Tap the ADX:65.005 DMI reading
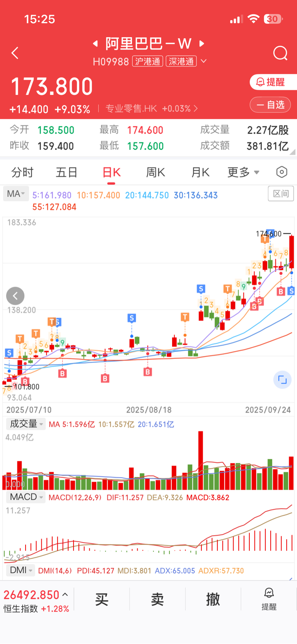297x644 pixels. [x=175, y=571]
